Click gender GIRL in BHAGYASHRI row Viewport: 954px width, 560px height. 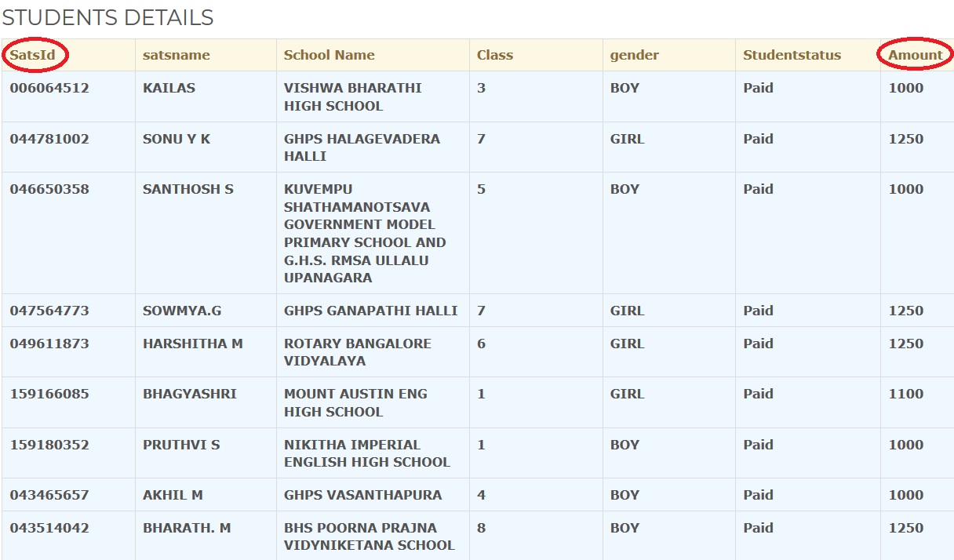click(x=628, y=394)
